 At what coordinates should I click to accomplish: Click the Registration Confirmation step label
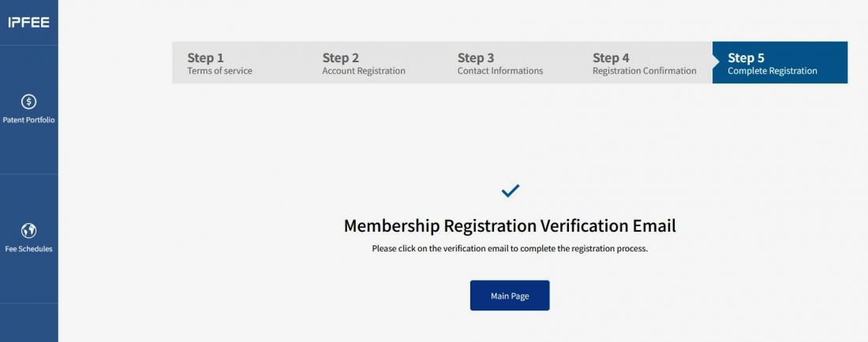tap(644, 71)
